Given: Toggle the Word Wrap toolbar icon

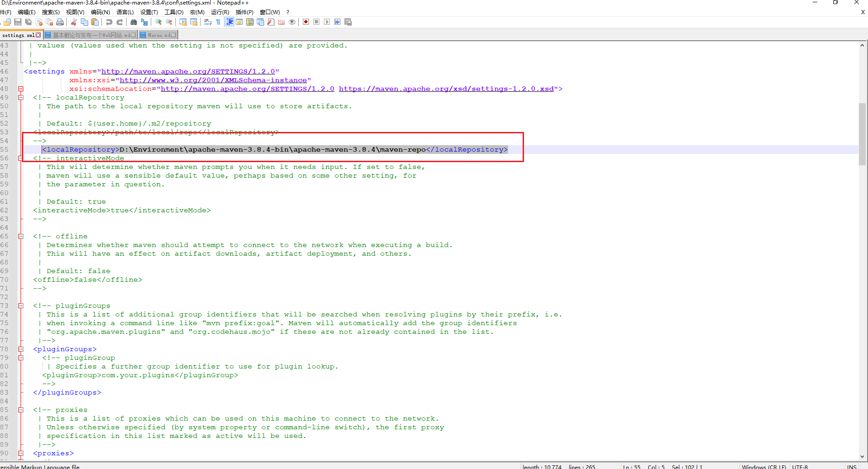Looking at the screenshot, I should [x=207, y=22].
